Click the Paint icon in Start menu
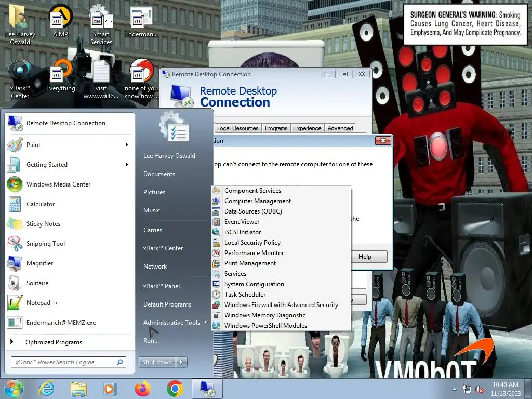 (x=15, y=145)
